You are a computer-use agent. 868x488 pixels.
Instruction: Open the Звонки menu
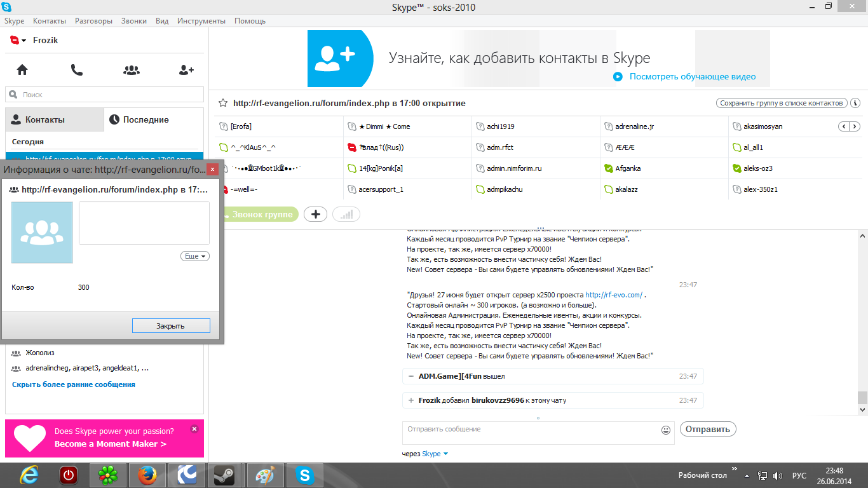[134, 21]
